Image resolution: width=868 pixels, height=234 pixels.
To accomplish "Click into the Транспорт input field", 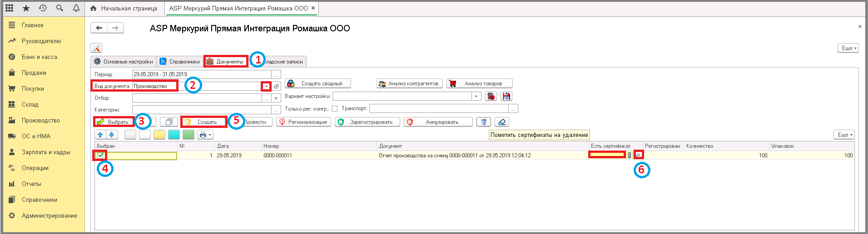I will (x=438, y=109).
